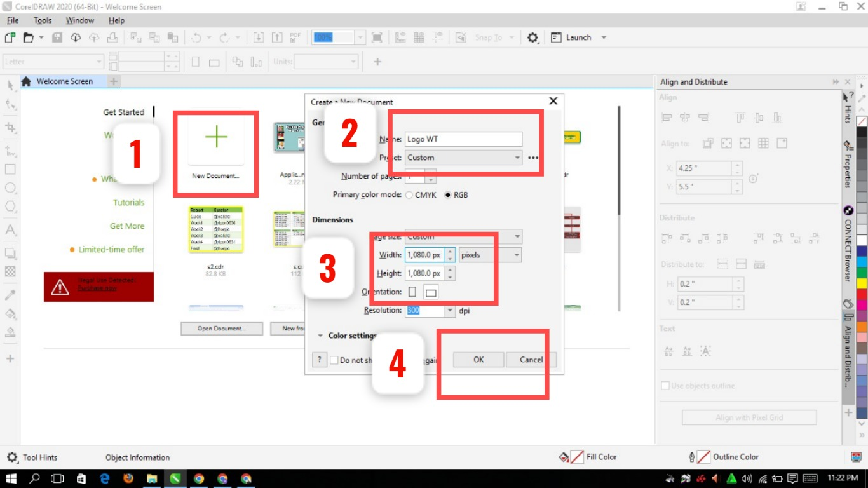Screen dimensions: 868x488
Task: Tick the Use objects outline checkbox
Action: pyautogui.click(x=665, y=386)
